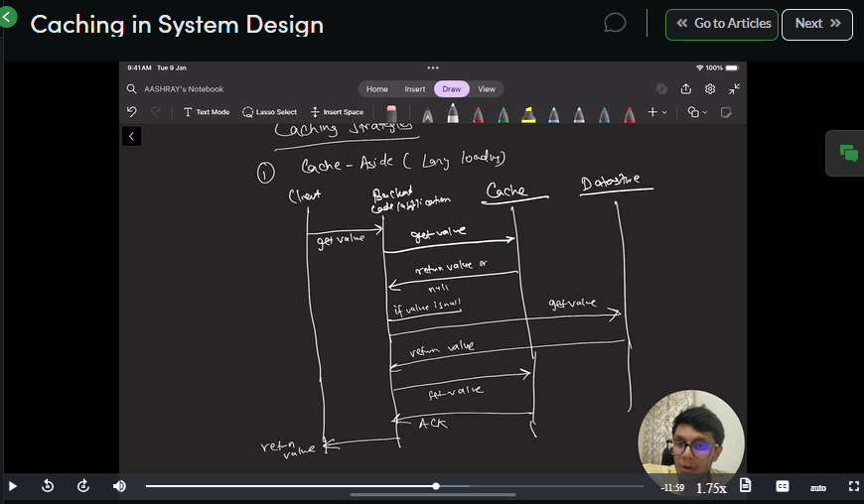Click the share icon in notebook
Image resolution: width=864 pixels, height=504 pixels.
pyautogui.click(x=686, y=88)
